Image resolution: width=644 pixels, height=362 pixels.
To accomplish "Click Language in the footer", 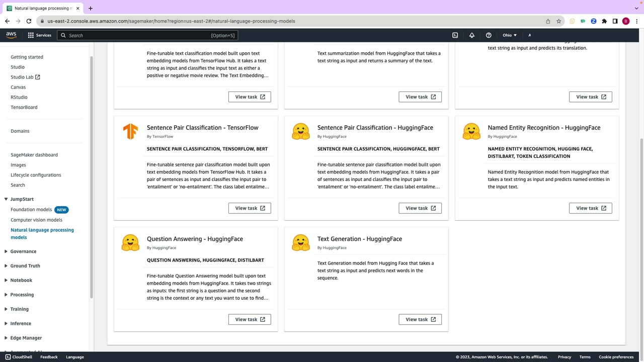I will coord(75,357).
